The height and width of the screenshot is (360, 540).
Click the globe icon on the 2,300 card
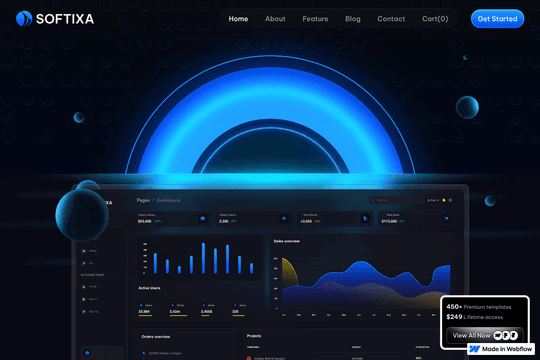click(x=284, y=218)
